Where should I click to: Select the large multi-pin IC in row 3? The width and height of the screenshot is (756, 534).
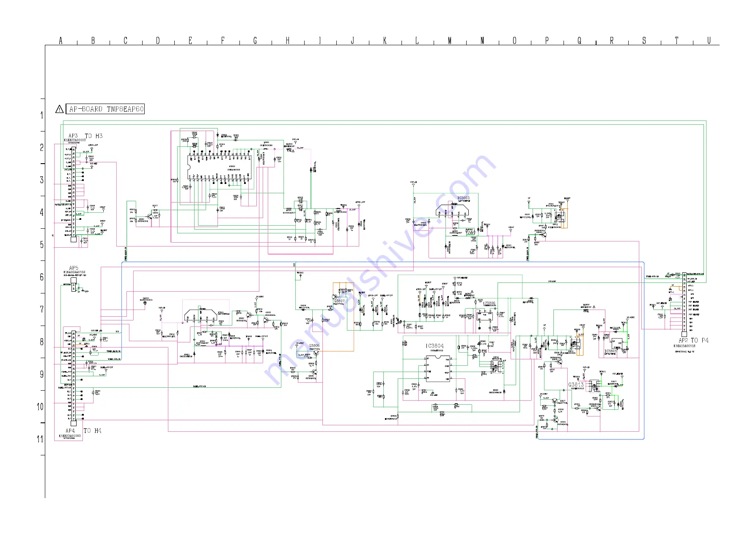click(x=219, y=167)
